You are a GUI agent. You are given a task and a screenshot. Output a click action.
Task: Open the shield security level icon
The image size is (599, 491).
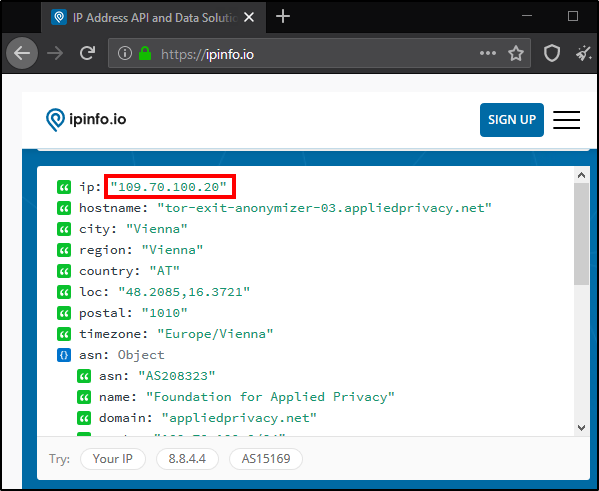pos(552,53)
